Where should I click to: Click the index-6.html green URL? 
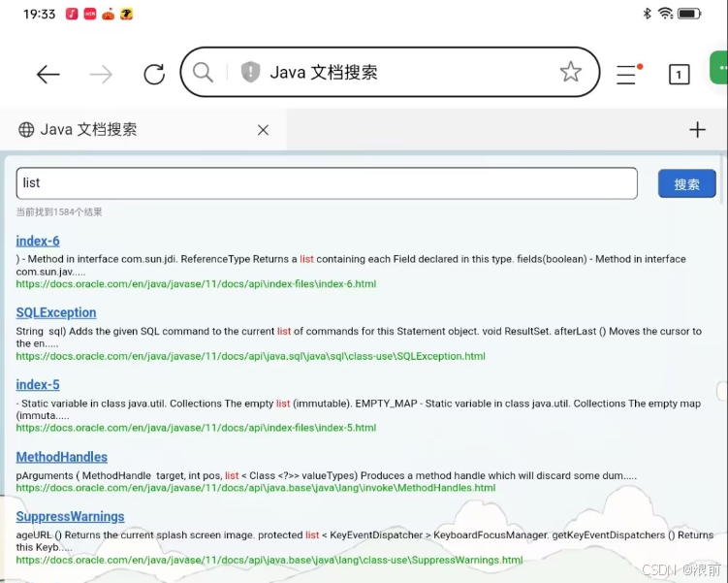click(x=196, y=284)
